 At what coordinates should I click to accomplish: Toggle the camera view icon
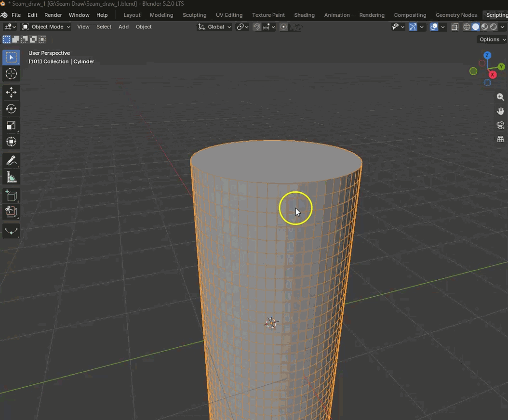click(x=500, y=125)
